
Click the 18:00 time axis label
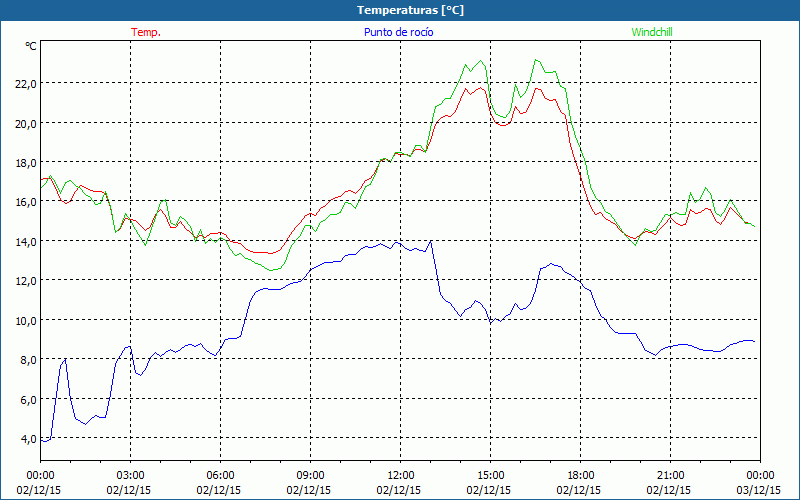coord(581,476)
